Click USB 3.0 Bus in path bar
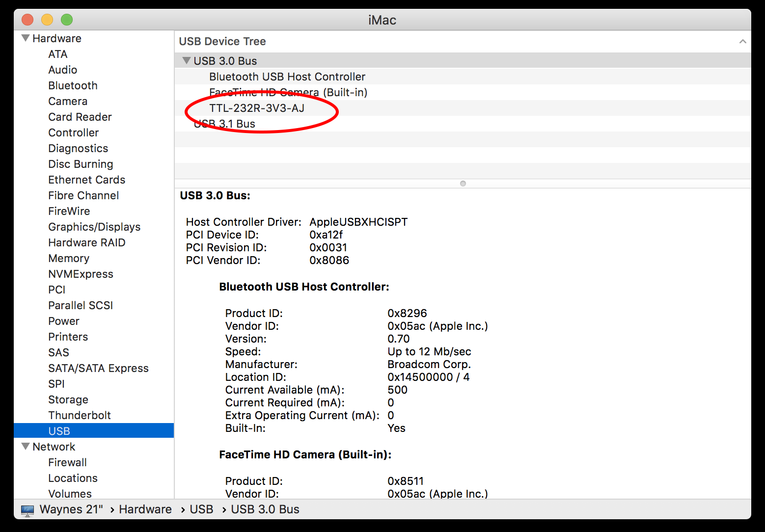This screenshot has height=532, width=765. click(x=265, y=509)
